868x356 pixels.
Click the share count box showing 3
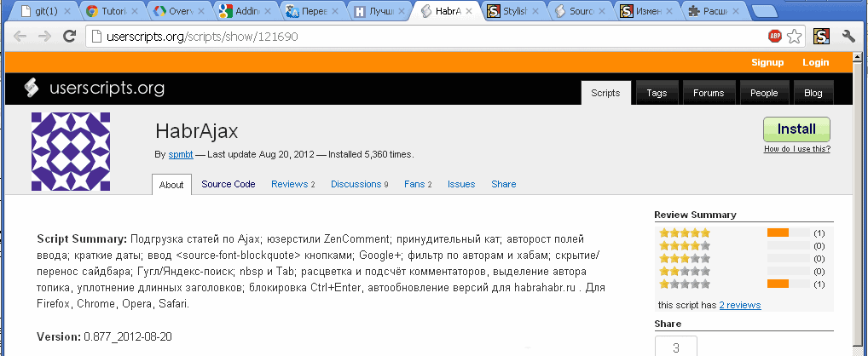click(676, 347)
